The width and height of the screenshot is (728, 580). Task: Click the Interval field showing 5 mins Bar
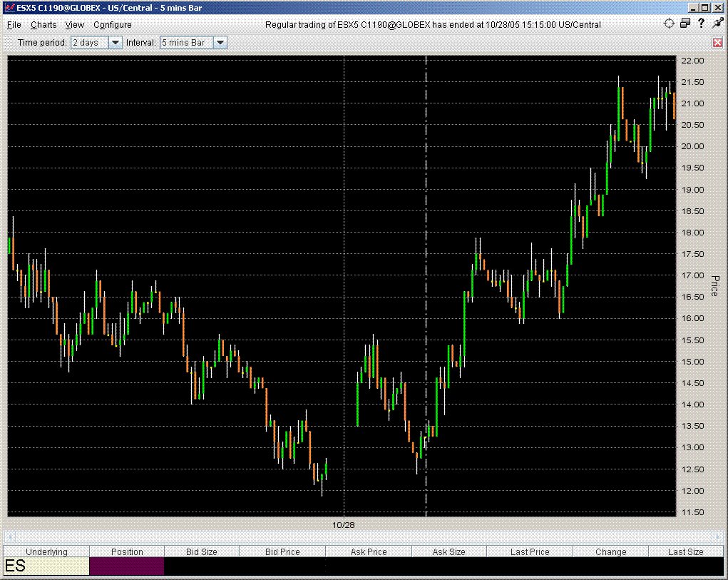click(187, 43)
